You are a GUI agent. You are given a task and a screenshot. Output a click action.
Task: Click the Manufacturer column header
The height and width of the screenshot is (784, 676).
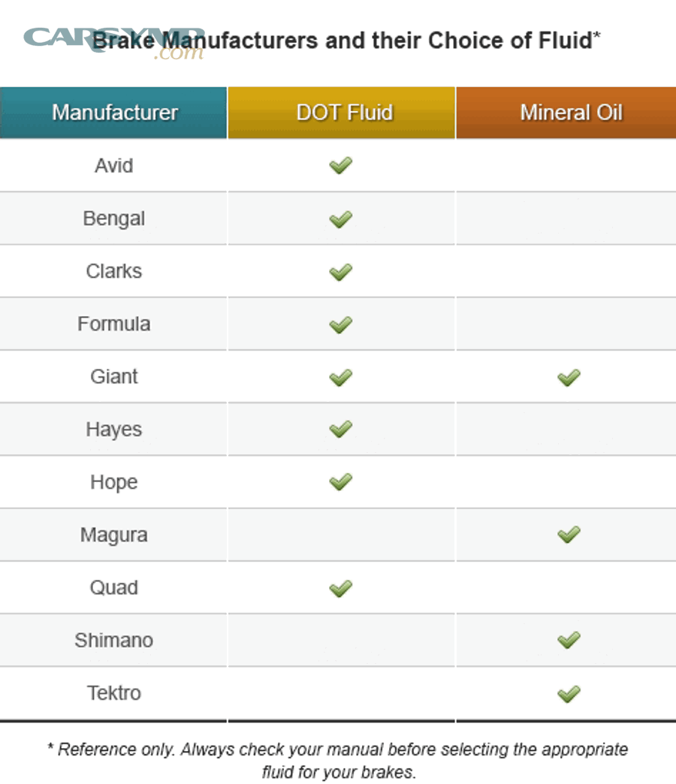[x=114, y=113]
